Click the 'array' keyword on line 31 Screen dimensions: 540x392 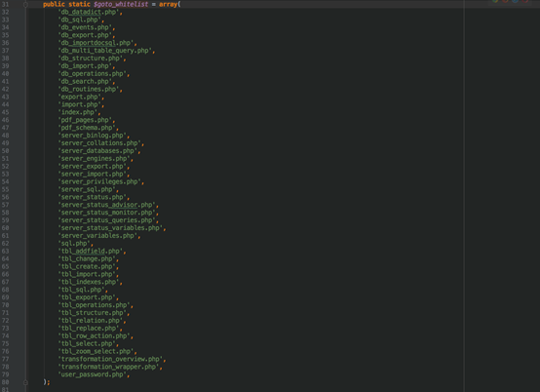pyautogui.click(x=168, y=5)
